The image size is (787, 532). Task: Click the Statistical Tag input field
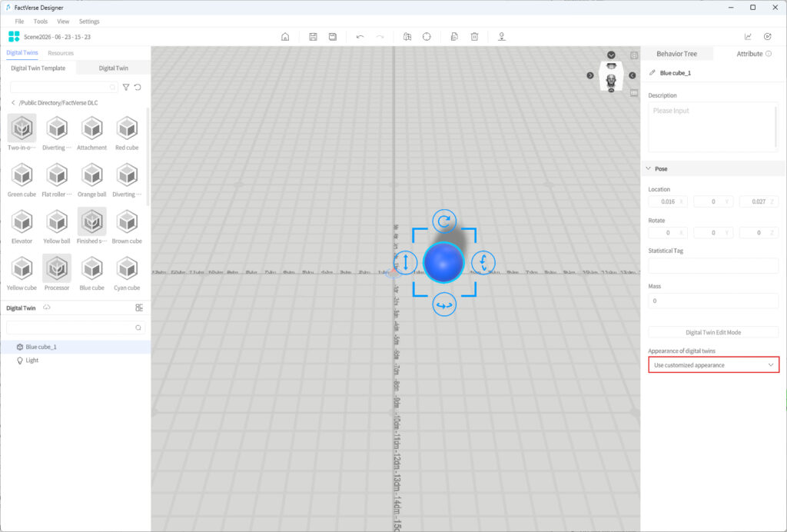pos(713,265)
